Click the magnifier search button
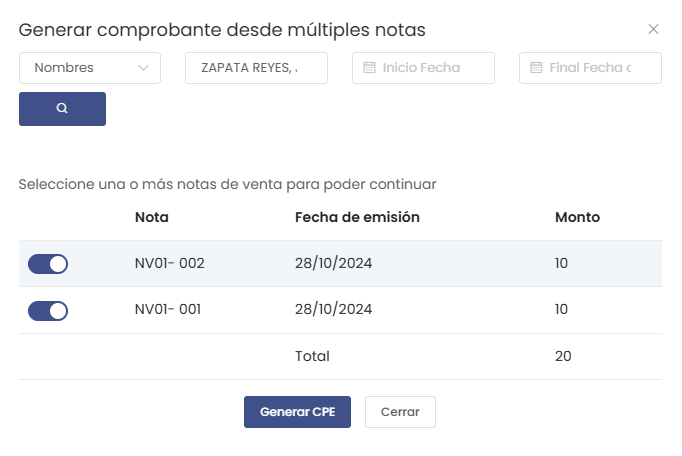This screenshot has height=456, width=682. (x=62, y=108)
